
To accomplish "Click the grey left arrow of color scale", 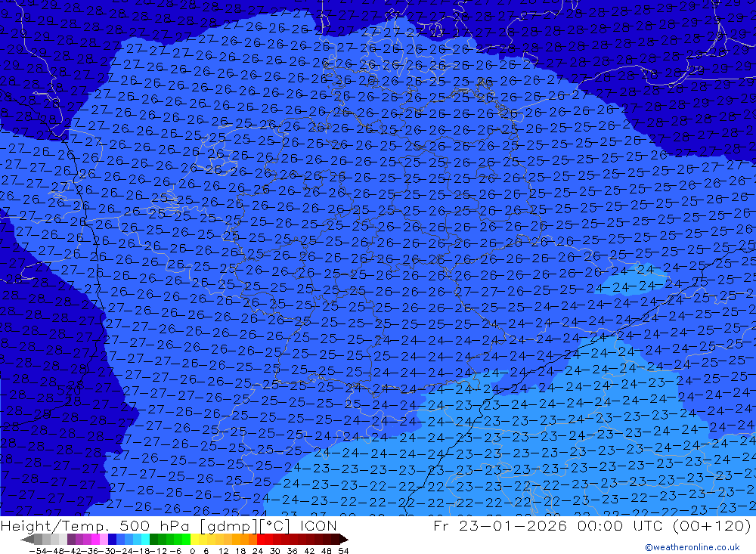I will point(27,540).
